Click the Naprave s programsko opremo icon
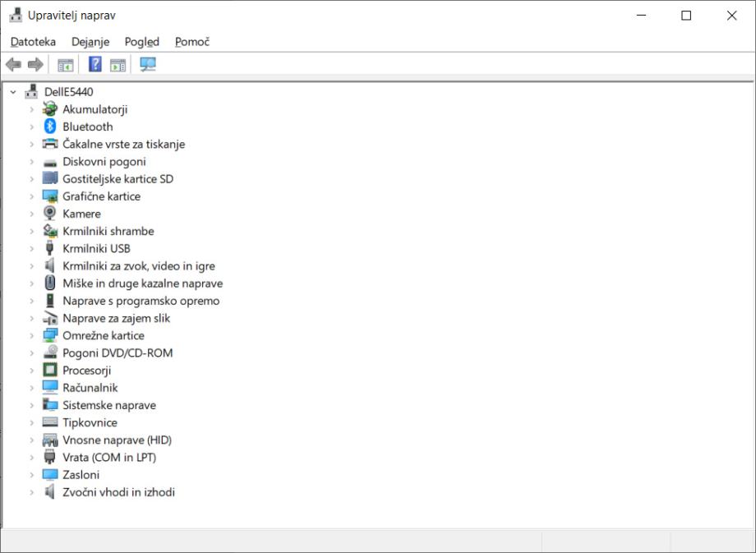Image resolution: width=756 pixels, height=553 pixels. 49,301
